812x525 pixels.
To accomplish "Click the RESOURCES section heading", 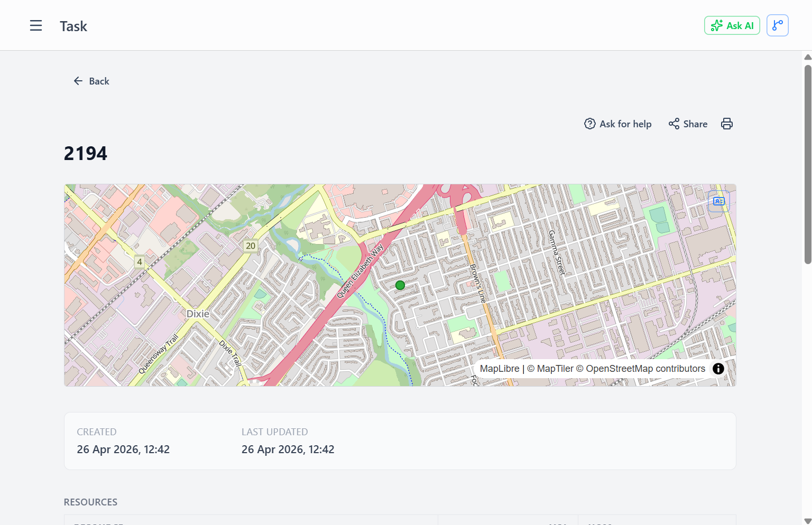I will 90,502.
